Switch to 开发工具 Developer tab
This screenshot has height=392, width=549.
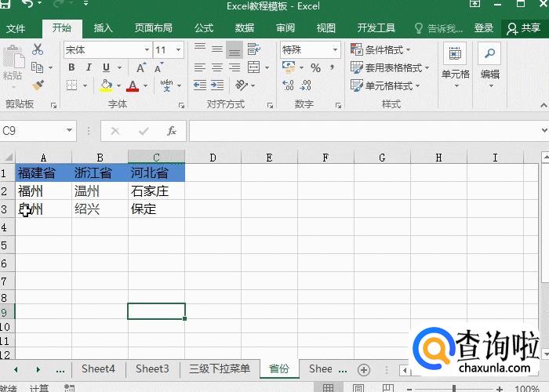[x=376, y=28]
